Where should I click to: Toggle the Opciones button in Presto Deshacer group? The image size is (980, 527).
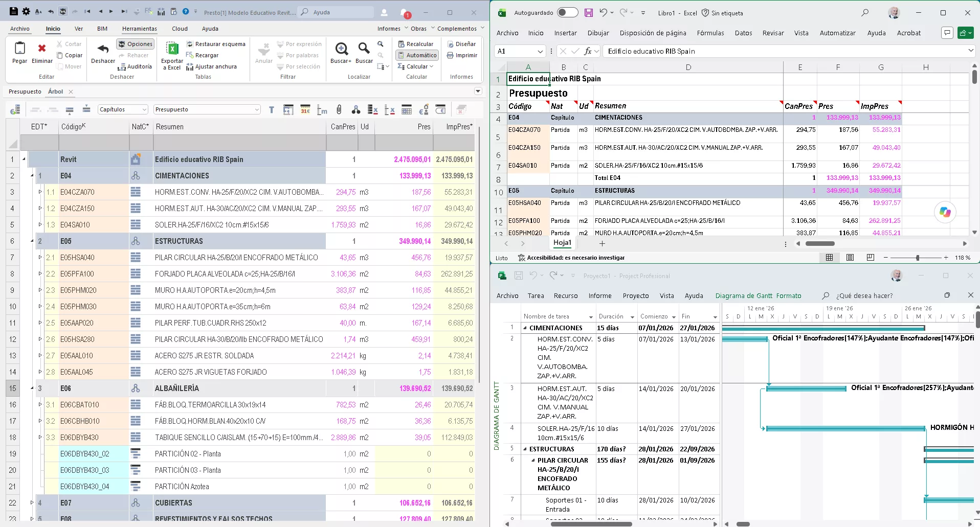[135, 44]
